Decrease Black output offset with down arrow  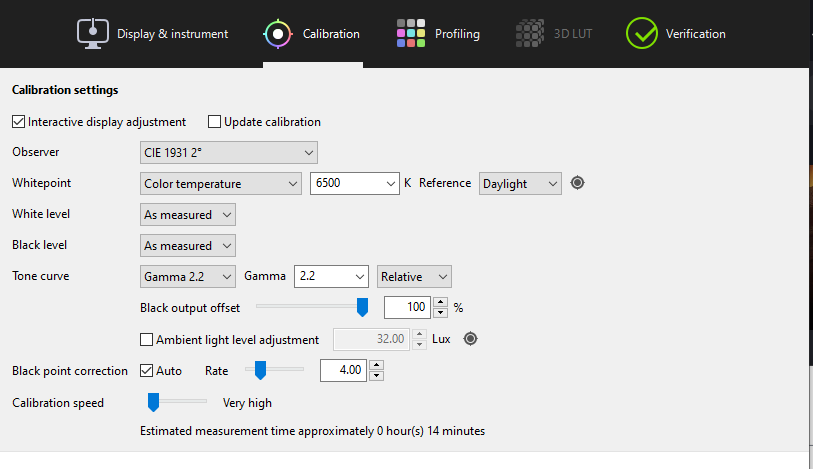(x=440, y=312)
